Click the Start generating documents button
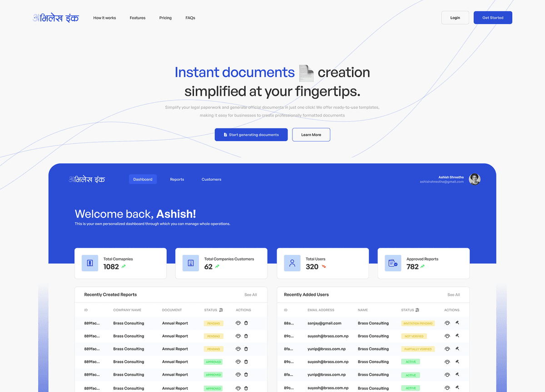This screenshot has height=392, width=545. tap(251, 135)
